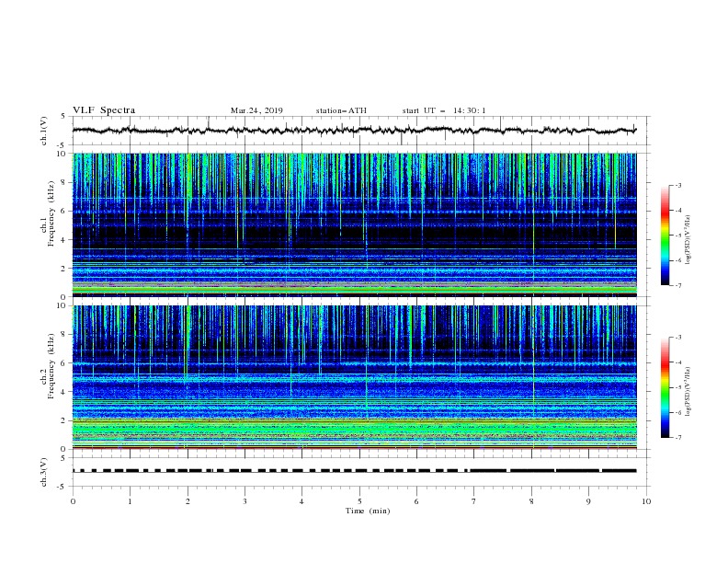The height and width of the screenshot is (563, 728).
Task: Click the 'start UT = 14:30:1' text
Action: (444, 110)
